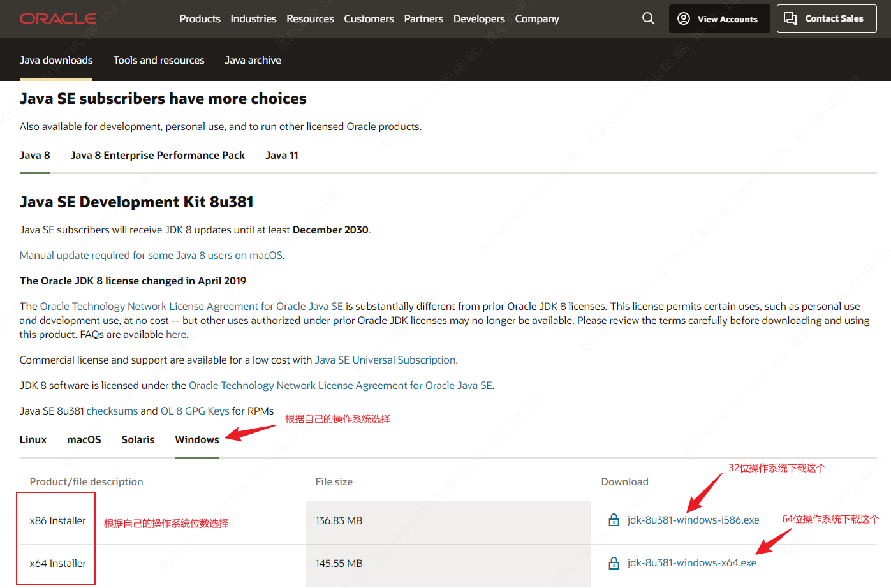Open the OL 8 GPG Keys link

click(195, 411)
